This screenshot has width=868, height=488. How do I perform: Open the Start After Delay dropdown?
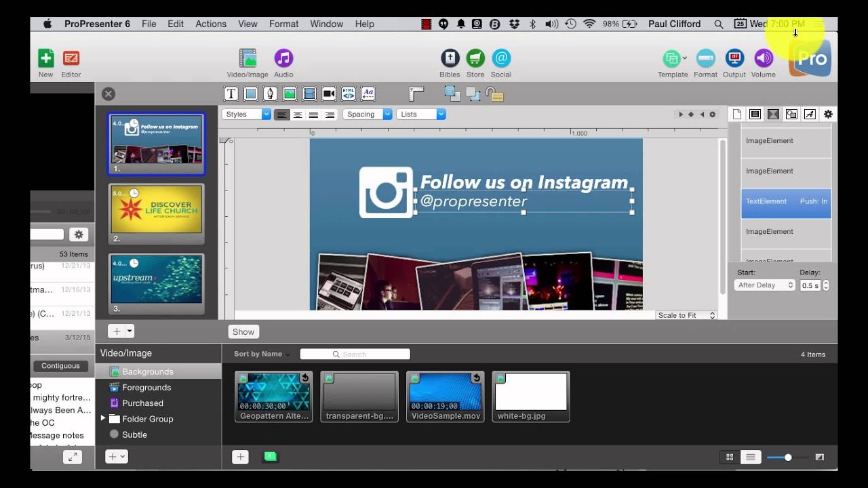764,285
